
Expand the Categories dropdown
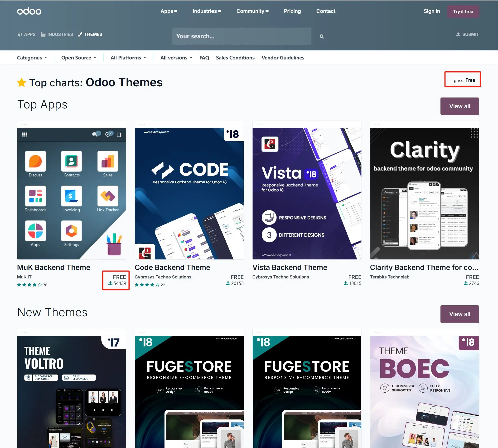(x=32, y=58)
